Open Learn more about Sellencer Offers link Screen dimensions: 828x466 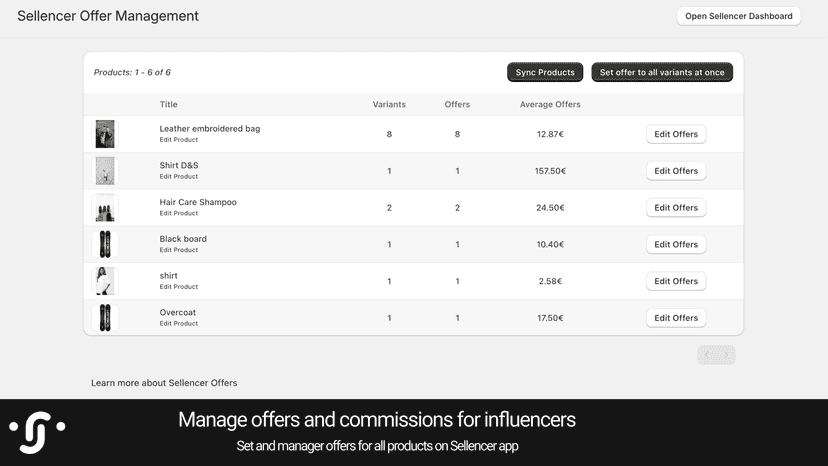click(164, 383)
